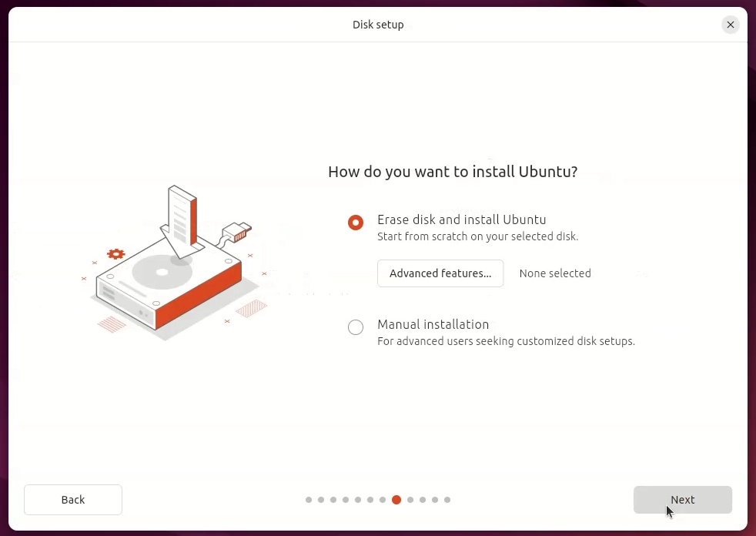This screenshot has width=756, height=536.
Task: Click the Disk setup title text
Action: click(x=378, y=25)
